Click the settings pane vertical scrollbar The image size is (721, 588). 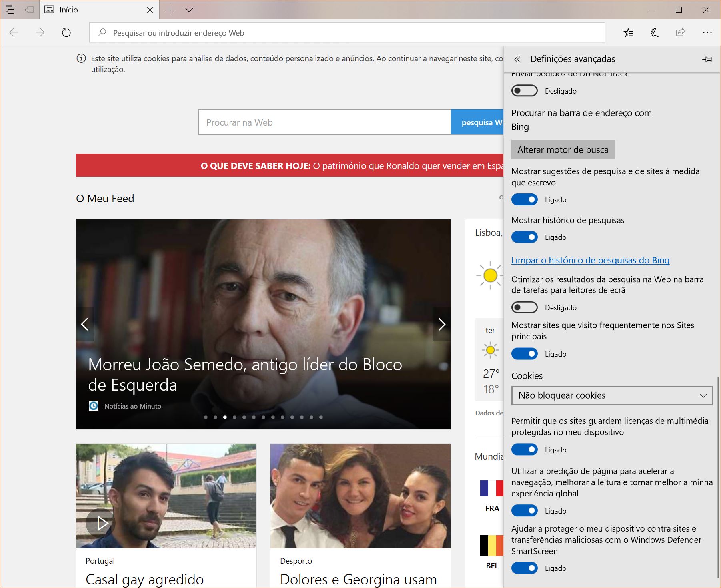pyautogui.click(x=718, y=477)
